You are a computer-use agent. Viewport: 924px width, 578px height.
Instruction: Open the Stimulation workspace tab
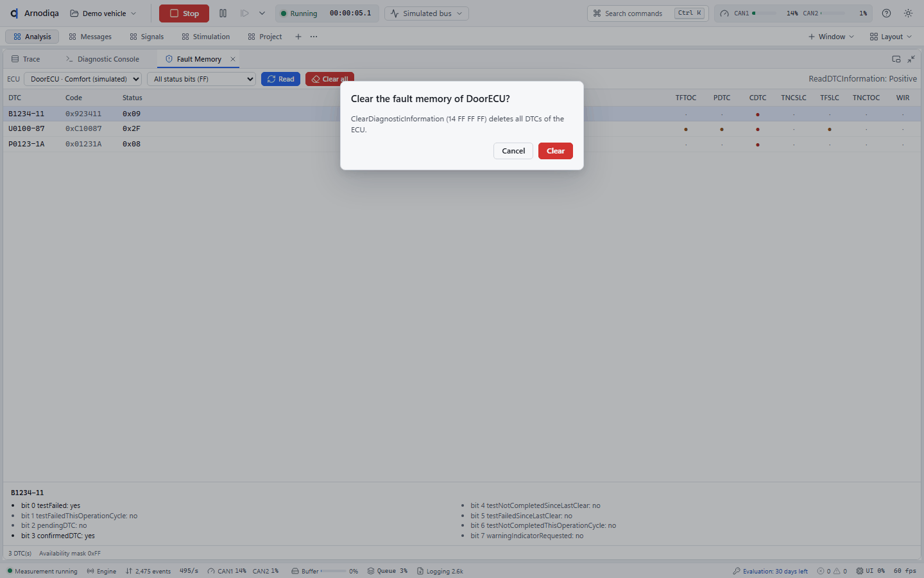click(205, 37)
